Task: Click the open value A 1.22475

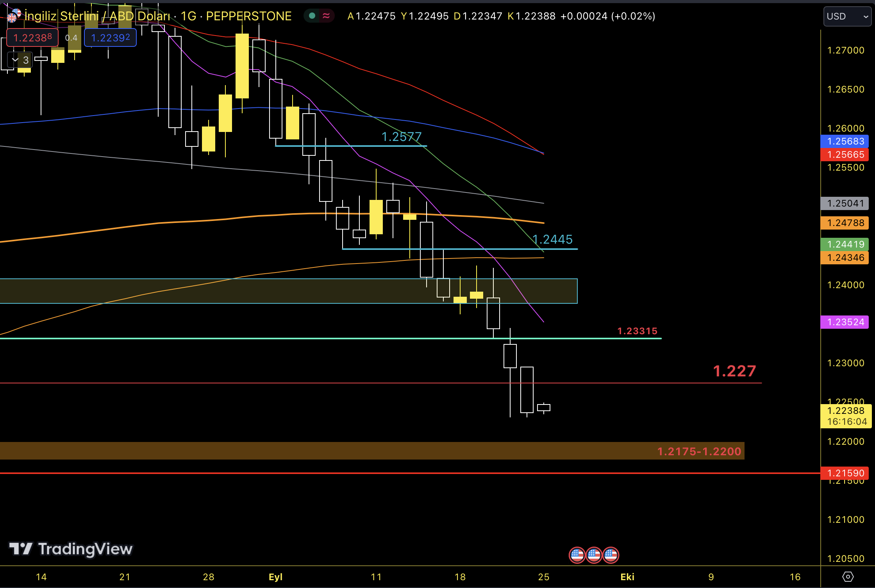Action: pos(371,16)
